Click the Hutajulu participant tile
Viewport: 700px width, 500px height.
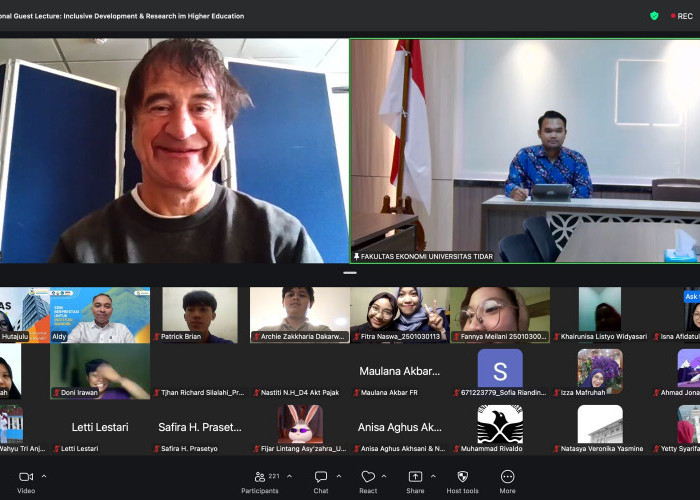tap(25, 315)
